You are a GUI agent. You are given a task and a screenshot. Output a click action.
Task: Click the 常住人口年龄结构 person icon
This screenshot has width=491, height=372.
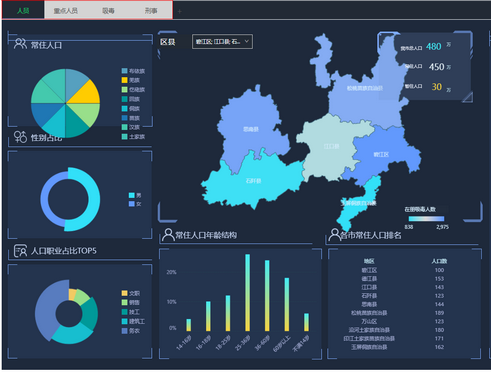pos(168,235)
